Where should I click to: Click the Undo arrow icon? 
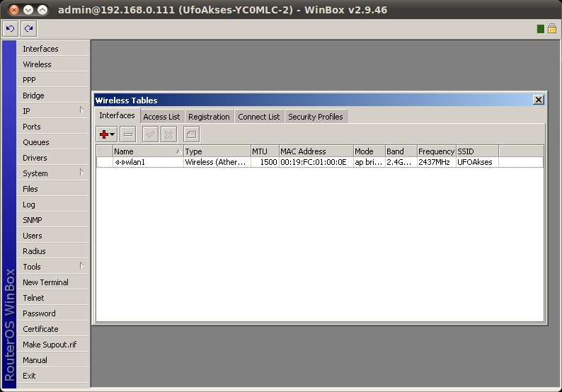[x=11, y=29]
